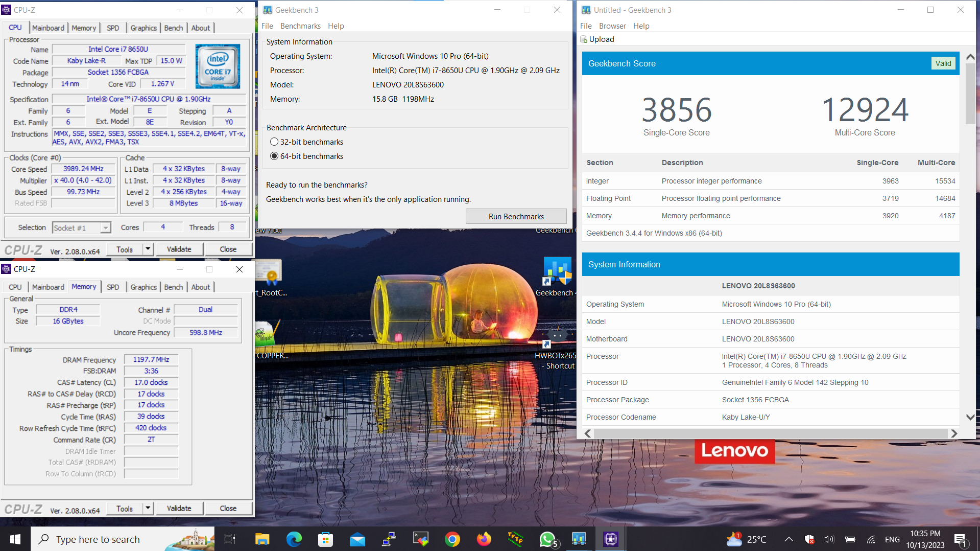Open Microsoft Store from the taskbar

click(325, 539)
